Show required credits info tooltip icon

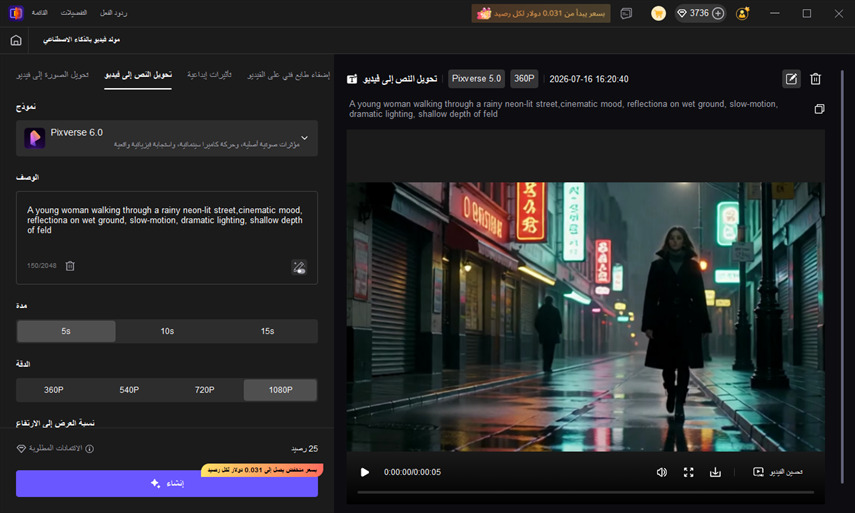coord(89,449)
